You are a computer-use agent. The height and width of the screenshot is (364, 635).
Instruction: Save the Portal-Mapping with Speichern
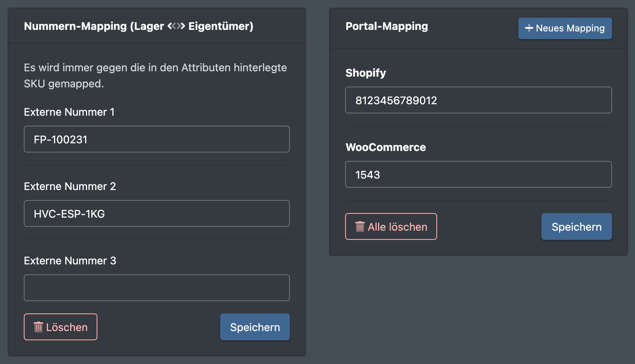point(576,226)
